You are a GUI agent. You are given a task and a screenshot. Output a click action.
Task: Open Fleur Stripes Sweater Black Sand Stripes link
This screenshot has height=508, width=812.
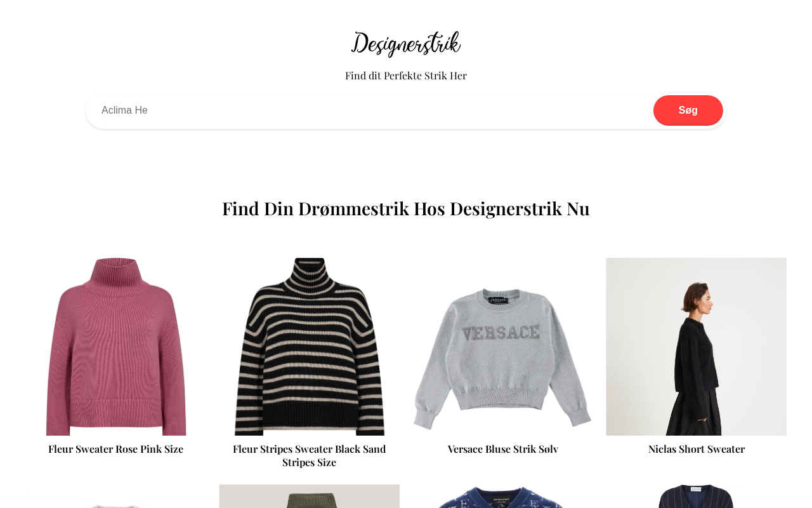point(310,456)
